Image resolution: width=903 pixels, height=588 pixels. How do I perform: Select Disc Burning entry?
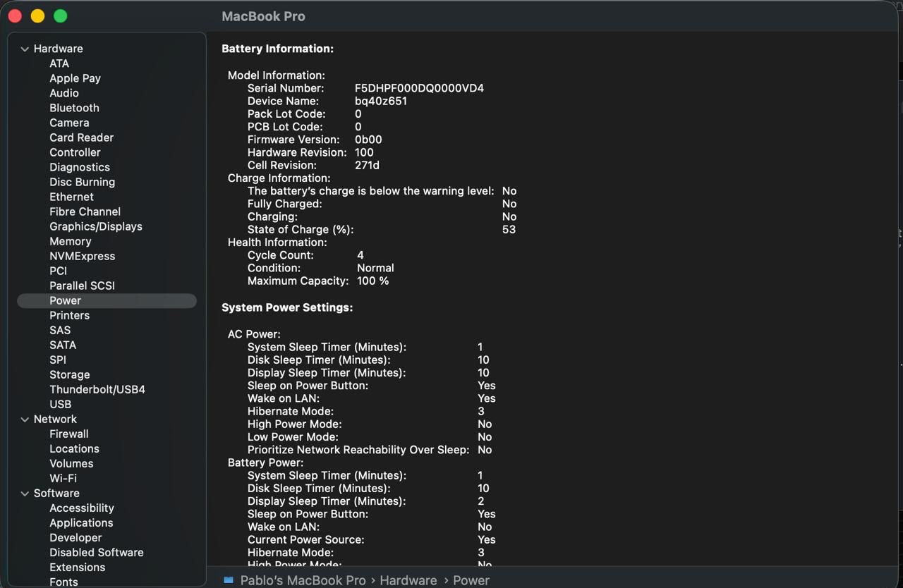(82, 182)
